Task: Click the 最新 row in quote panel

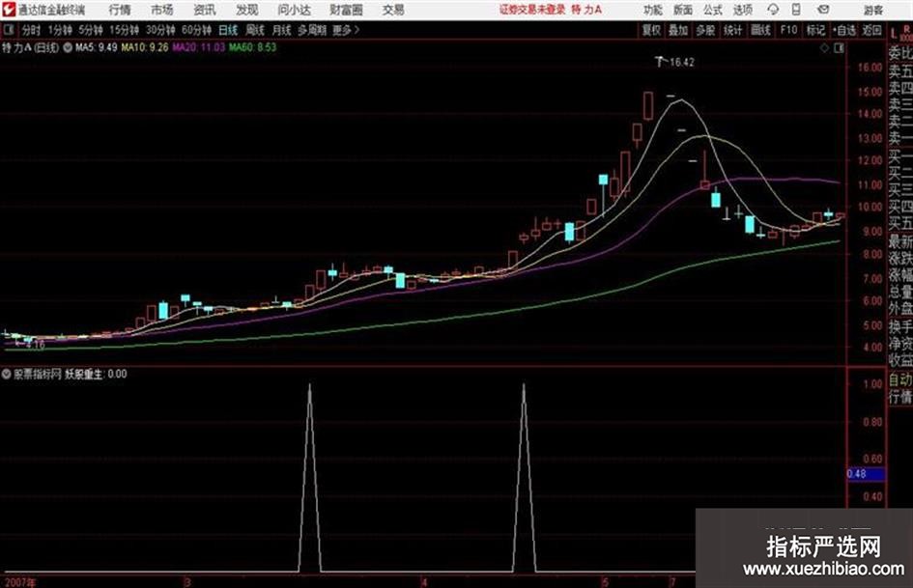Action: point(900,241)
